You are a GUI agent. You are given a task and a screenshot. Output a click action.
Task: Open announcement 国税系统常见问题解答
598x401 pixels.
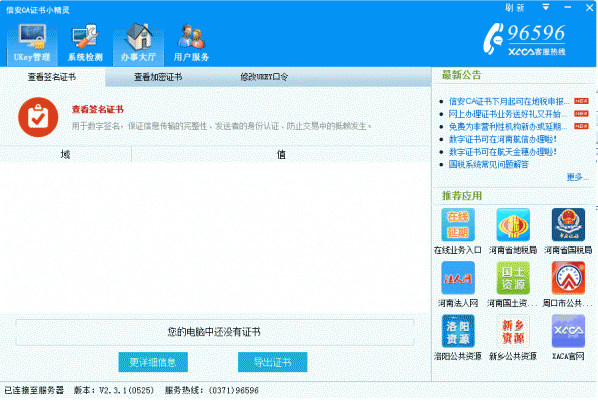point(489,165)
